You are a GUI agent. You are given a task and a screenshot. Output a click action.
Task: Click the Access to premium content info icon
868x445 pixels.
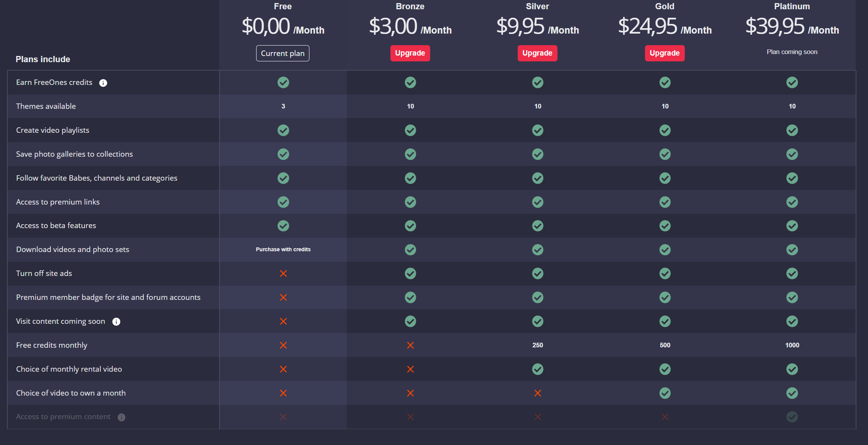[122, 417]
